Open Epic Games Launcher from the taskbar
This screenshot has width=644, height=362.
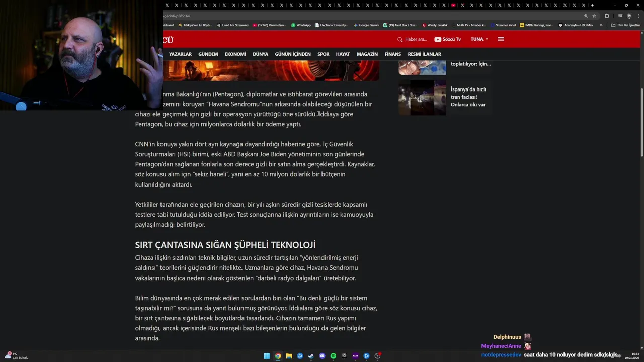pos(344,356)
